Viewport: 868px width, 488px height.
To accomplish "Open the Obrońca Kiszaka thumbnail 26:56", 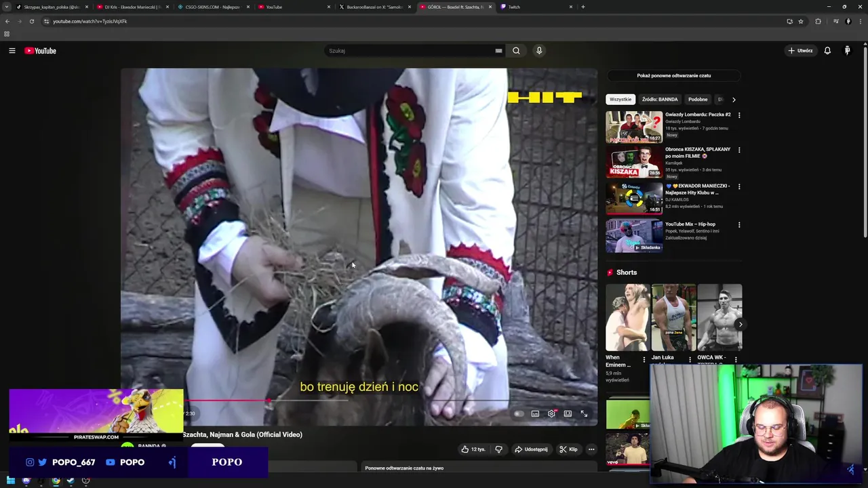I will (x=634, y=162).
